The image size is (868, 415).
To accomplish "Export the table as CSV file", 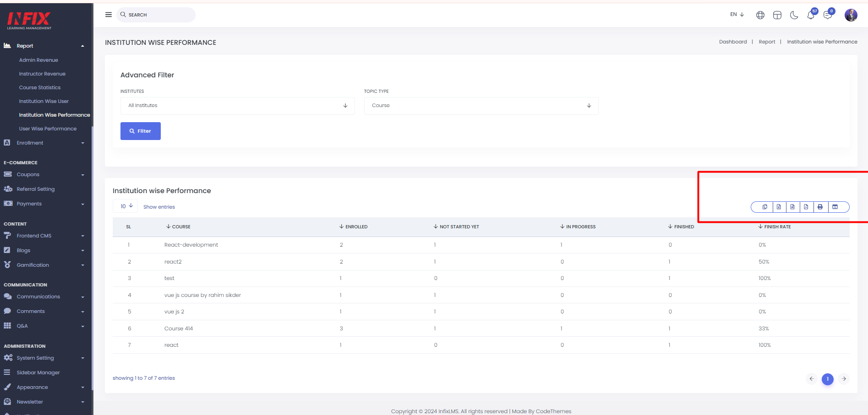I will coord(792,207).
